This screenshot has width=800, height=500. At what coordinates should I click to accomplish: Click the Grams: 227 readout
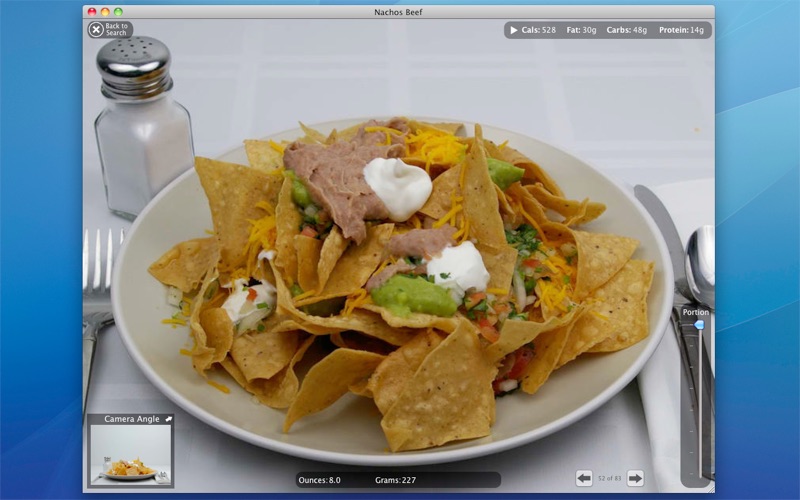tap(395, 480)
